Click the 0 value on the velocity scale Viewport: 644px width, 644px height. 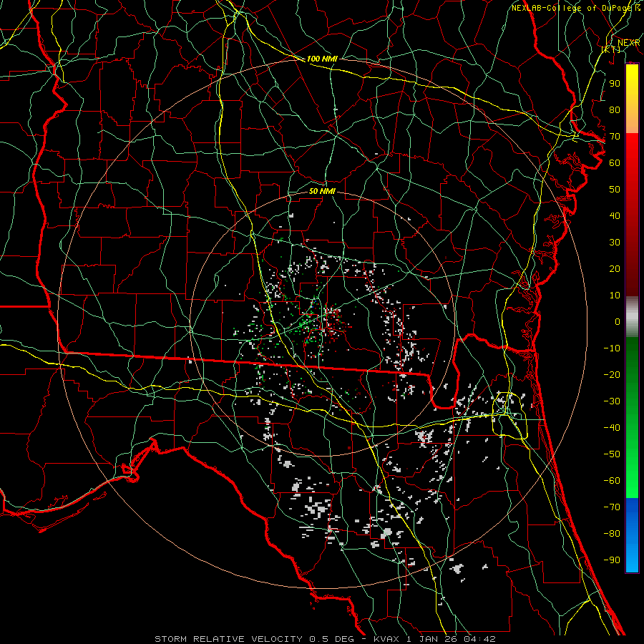pos(618,321)
